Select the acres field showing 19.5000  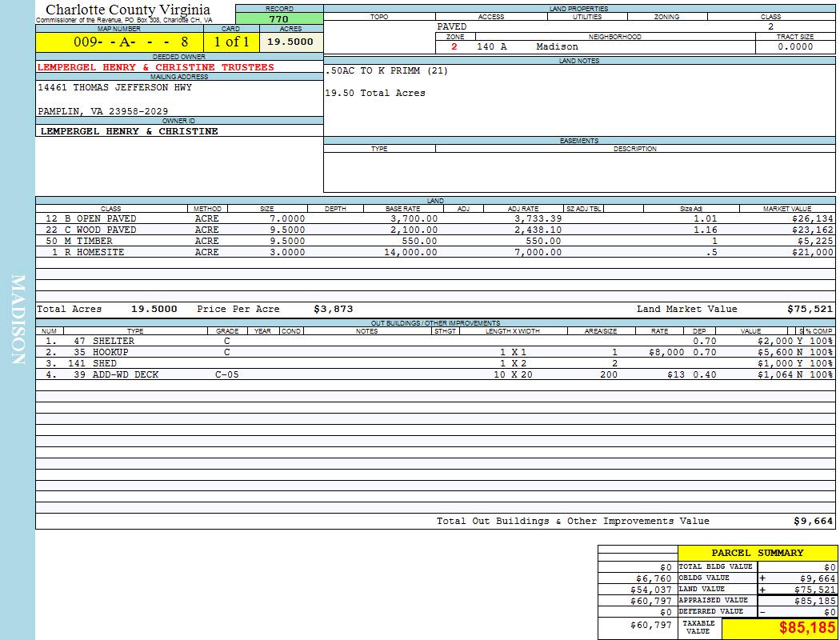click(290, 42)
